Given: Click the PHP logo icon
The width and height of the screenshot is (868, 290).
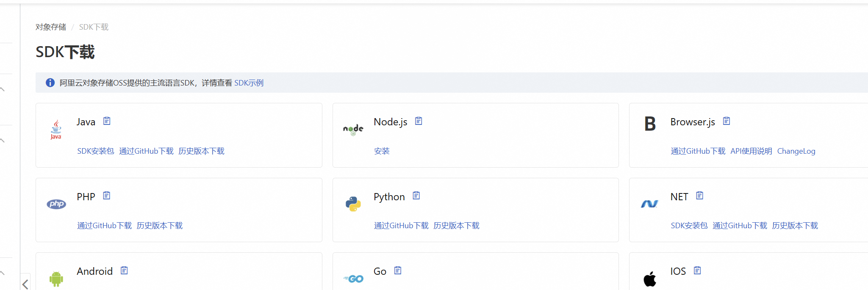Looking at the screenshot, I should [x=56, y=204].
